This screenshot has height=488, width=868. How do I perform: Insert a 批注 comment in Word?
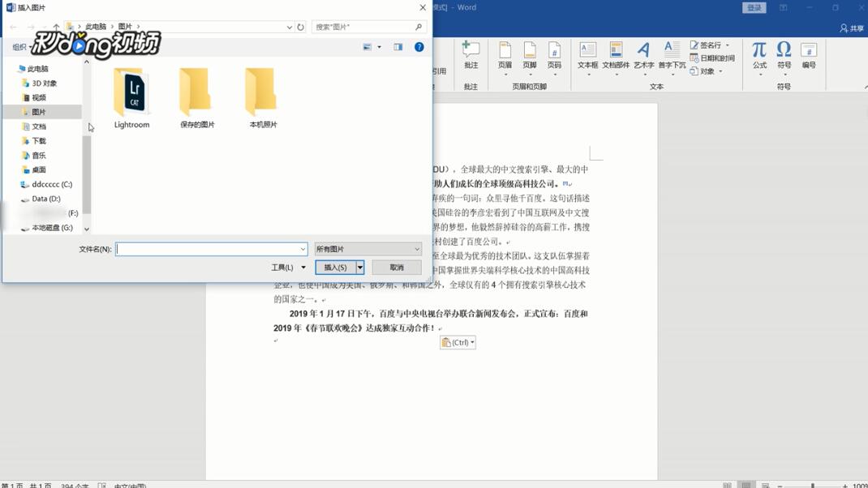coord(471,55)
